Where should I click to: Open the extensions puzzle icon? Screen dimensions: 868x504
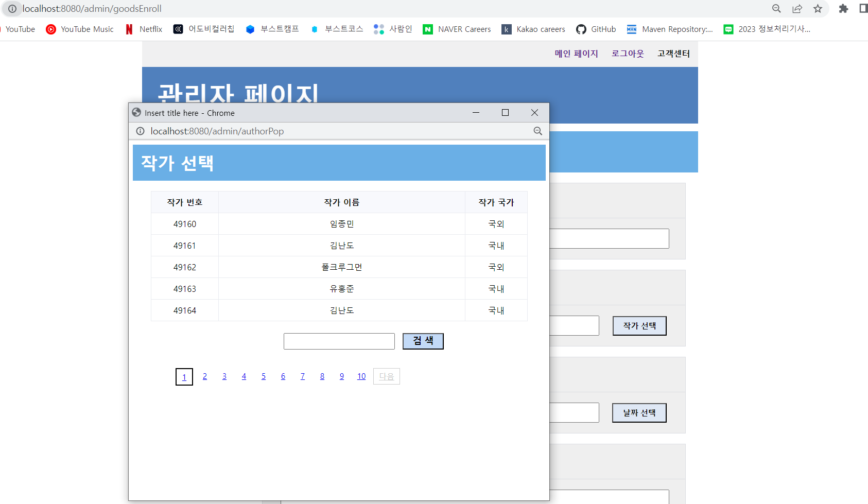[x=843, y=8]
